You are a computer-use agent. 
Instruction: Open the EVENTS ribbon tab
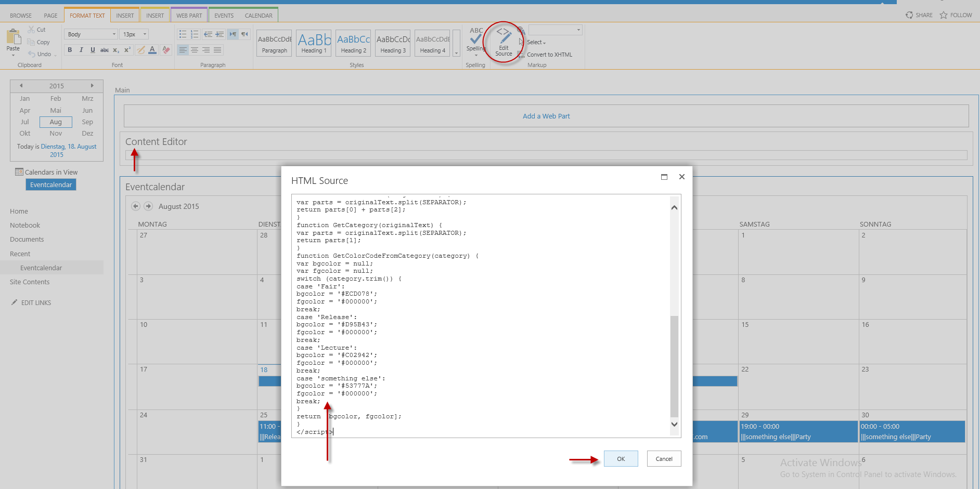(x=224, y=16)
